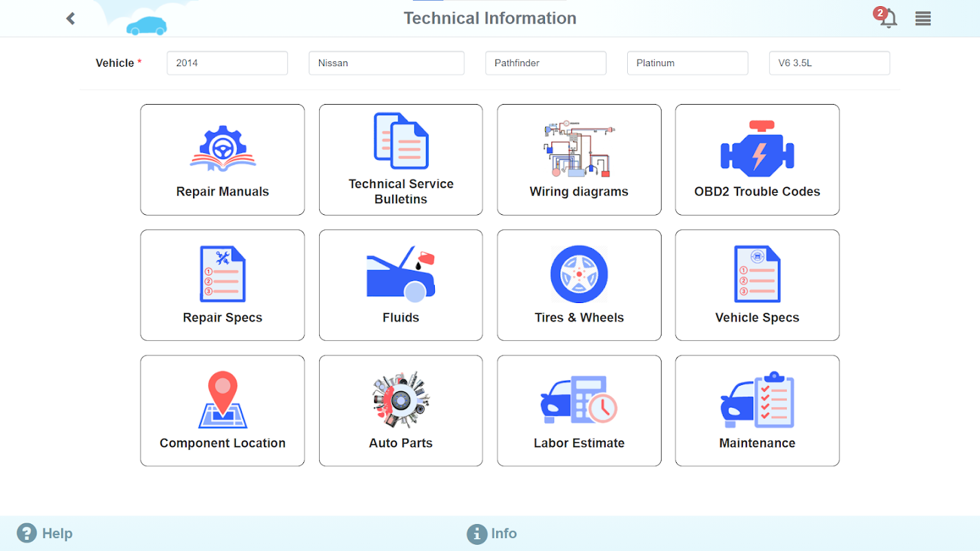This screenshot has width=980, height=551.
Task: Click the Fluids car hood oil icon
Action: click(x=400, y=274)
